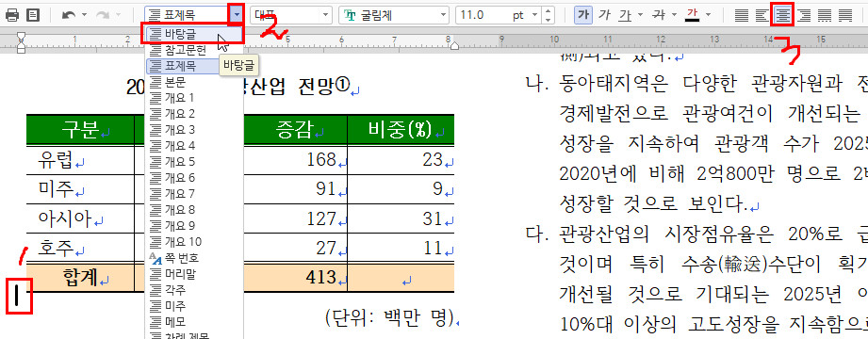The image size is (868, 339).
Task: Select 바탕글 style from list
Action: [x=193, y=34]
